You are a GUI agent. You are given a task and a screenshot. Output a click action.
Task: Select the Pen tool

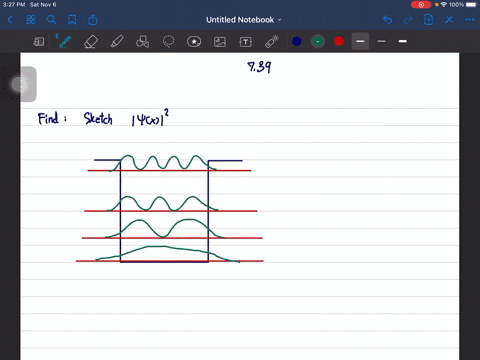point(64,41)
